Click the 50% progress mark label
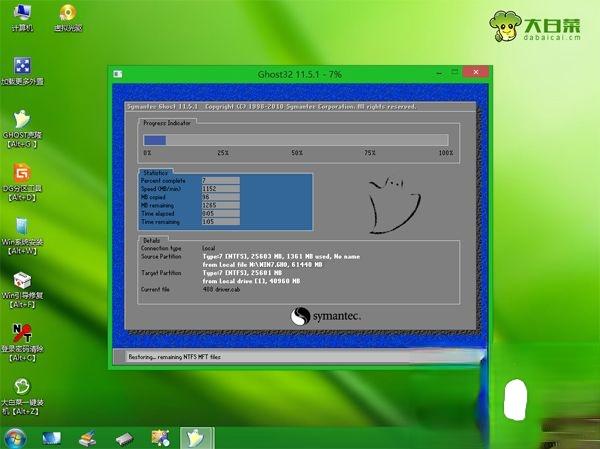This screenshot has width=600, height=449. (x=297, y=153)
